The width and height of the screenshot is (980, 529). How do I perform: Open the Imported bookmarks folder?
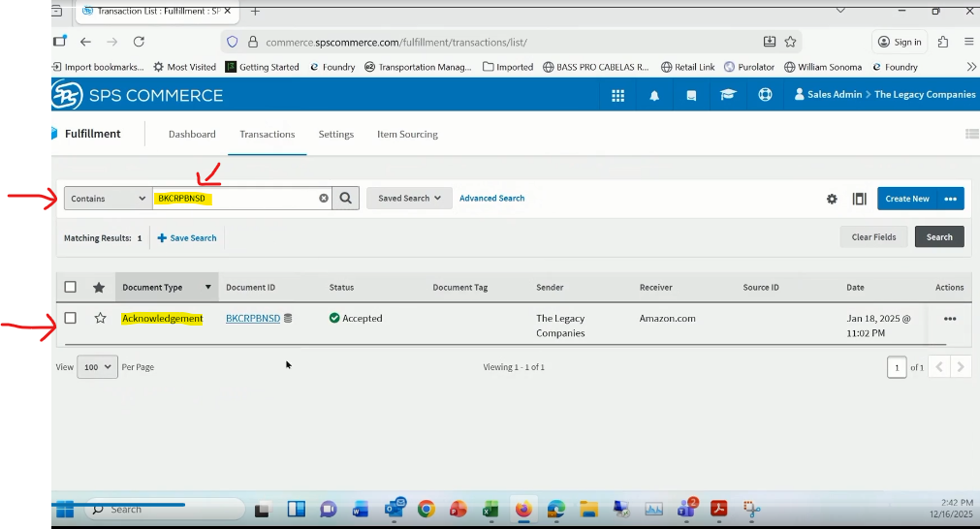tap(508, 67)
